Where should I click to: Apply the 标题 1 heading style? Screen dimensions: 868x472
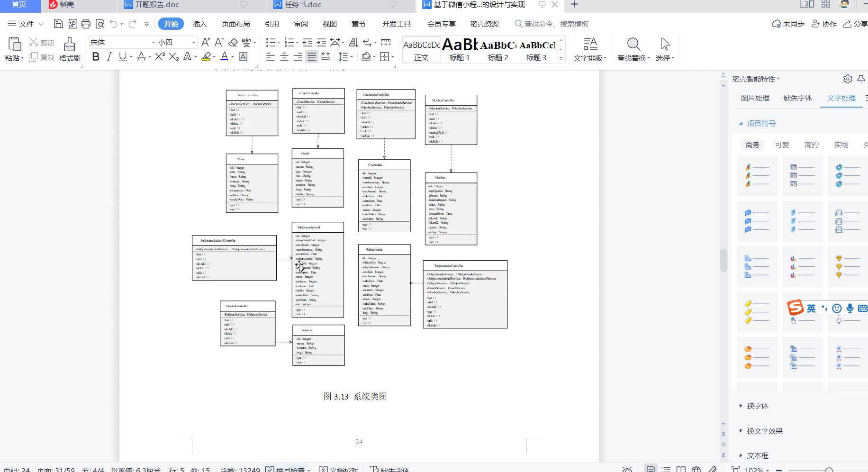(459, 50)
